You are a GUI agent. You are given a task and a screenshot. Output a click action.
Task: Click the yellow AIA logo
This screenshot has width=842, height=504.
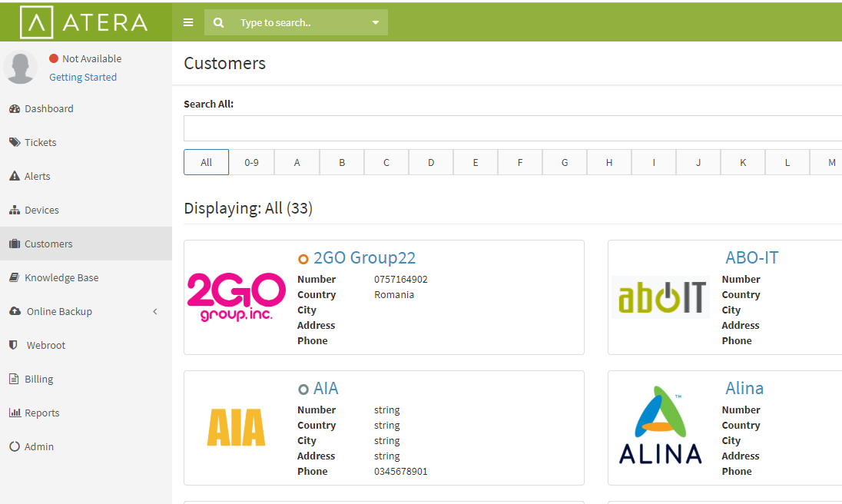click(237, 428)
